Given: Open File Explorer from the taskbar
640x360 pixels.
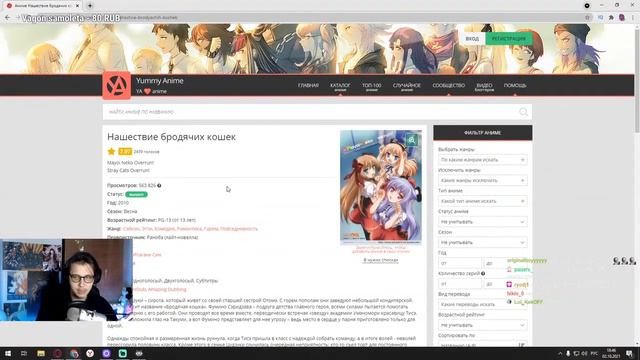Looking at the screenshot, I should point(41,353).
